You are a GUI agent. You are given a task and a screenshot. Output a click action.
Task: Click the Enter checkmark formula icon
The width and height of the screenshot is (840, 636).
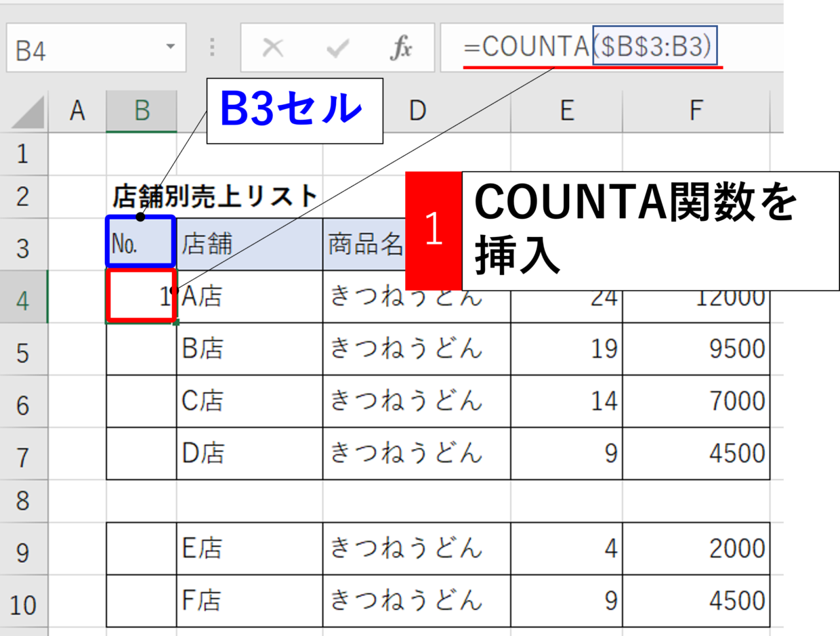click(x=337, y=49)
